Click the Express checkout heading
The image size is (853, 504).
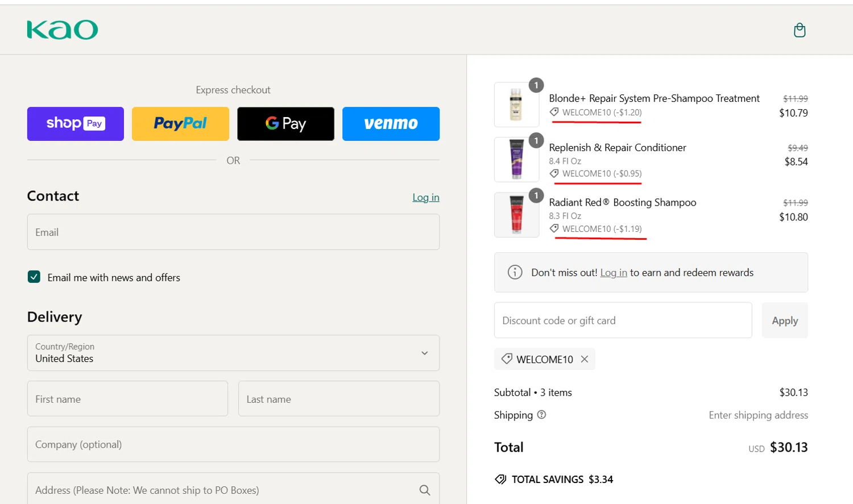coord(233,90)
